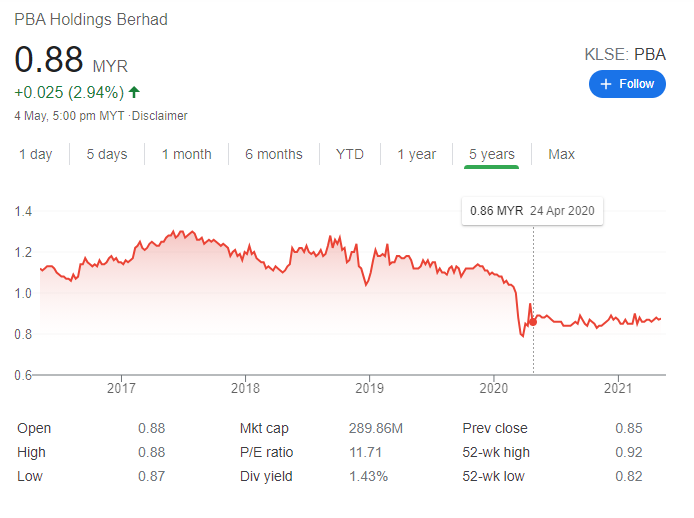Click the 2017 x-axis label

pyautogui.click(x=121, y=388)
